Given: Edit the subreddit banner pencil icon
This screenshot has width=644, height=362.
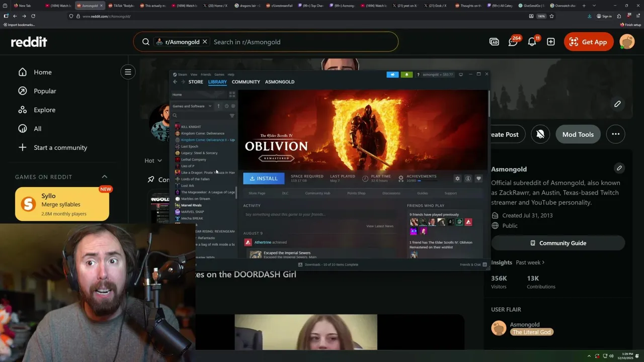Looking at the screenshot, I should tap(617, 104).
